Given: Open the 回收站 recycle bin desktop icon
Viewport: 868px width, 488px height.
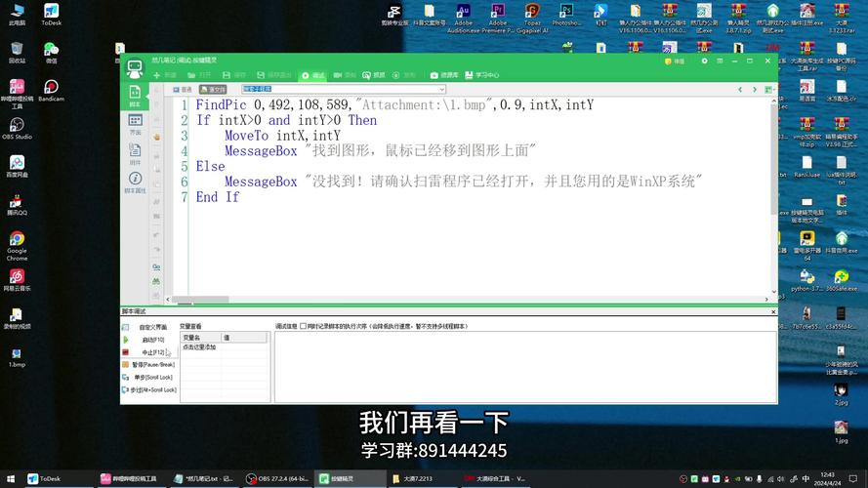Looking at the screenshot, I should pos(17,53).
